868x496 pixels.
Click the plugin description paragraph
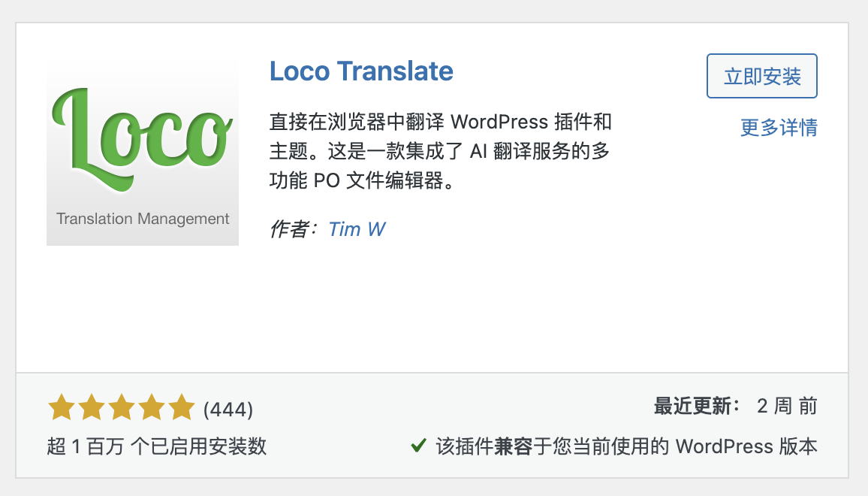[x=440, y=152]
